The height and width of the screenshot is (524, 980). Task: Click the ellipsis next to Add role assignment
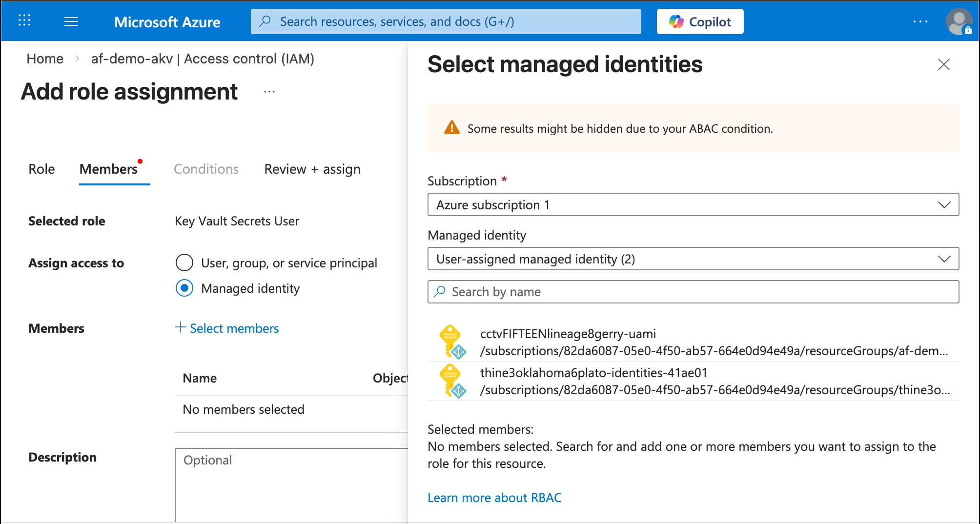[269, 92]
